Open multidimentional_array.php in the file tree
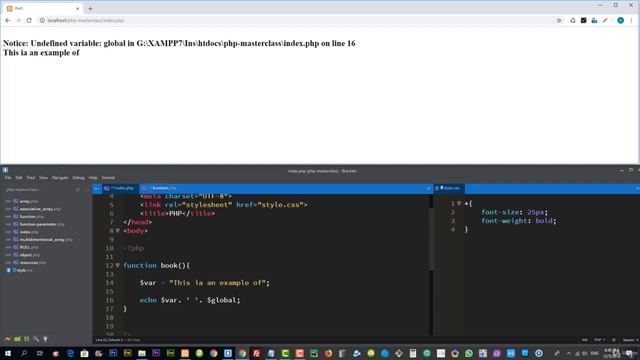The image size is (640, 360). tap(46, 240)
